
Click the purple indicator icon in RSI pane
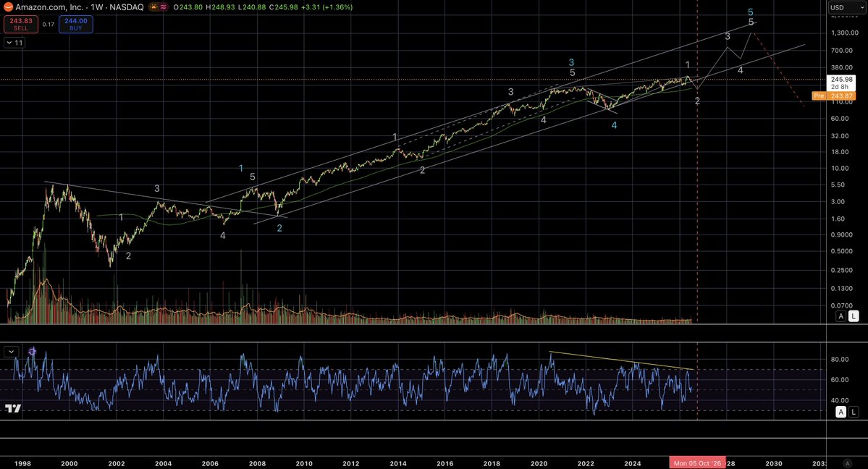(x=32, y=351)
